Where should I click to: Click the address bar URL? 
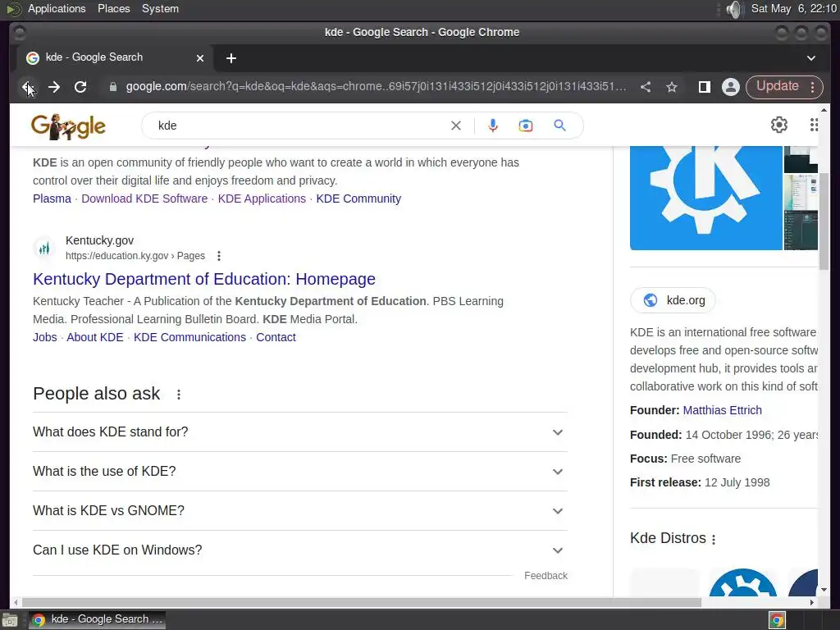coord(376,87)
